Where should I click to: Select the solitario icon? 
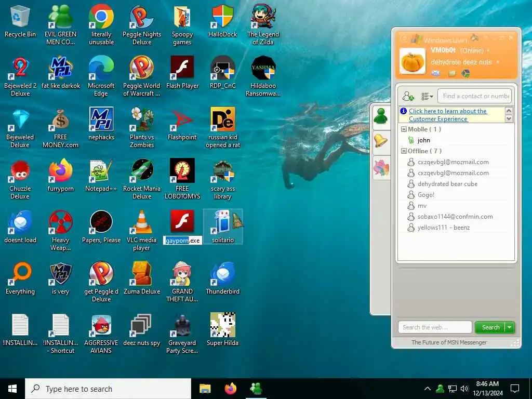coord(222,227)
